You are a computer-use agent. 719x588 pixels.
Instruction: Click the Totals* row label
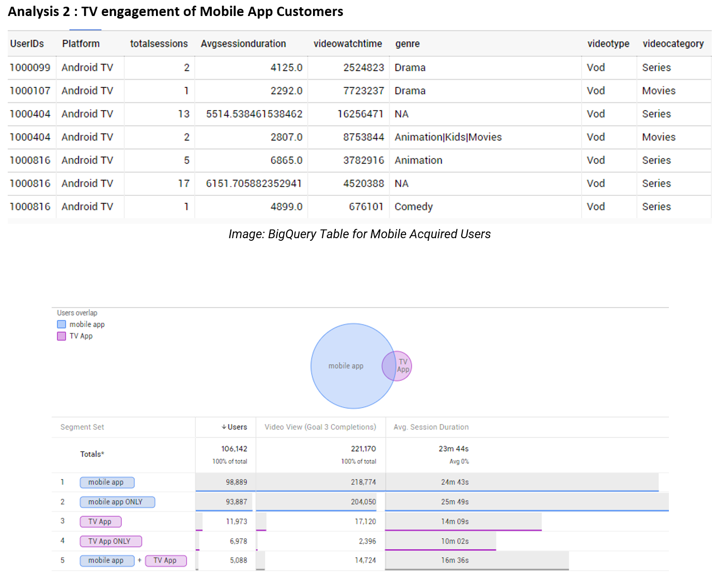[x=92, y=454]
